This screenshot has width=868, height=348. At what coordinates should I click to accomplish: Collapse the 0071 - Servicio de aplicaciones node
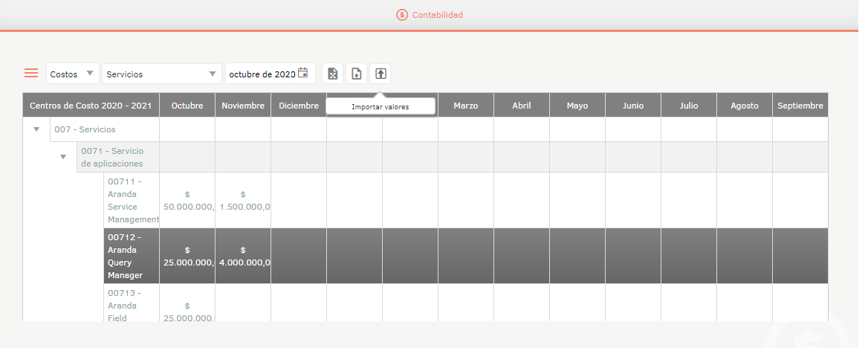[63, 157]
